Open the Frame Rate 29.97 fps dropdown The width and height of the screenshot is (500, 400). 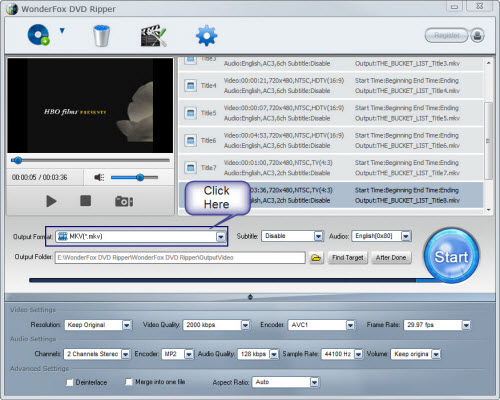466,325
